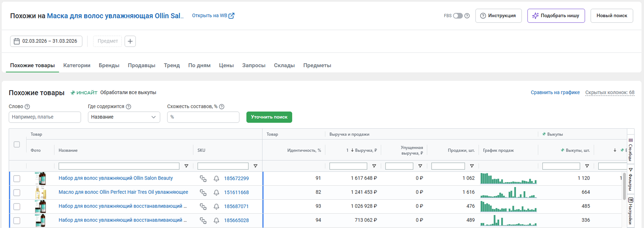Screen dimensions: 644x228
Task: Click the help icon next to FBS toggle
Action: pyautogui.click(x=467, y=16)
